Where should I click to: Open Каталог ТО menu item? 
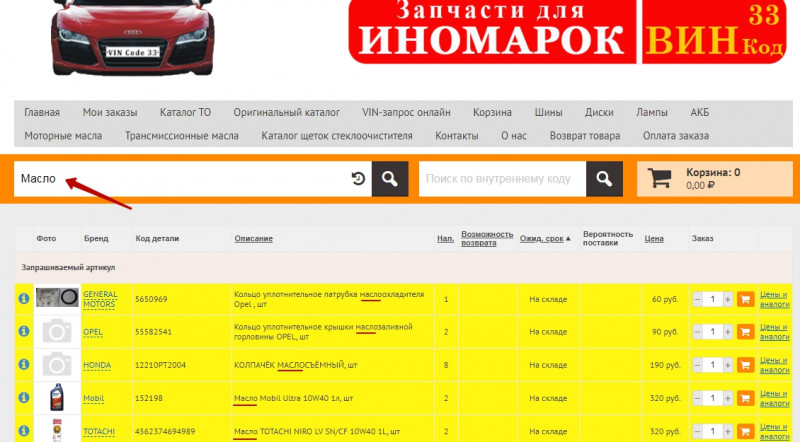point(185,112)
